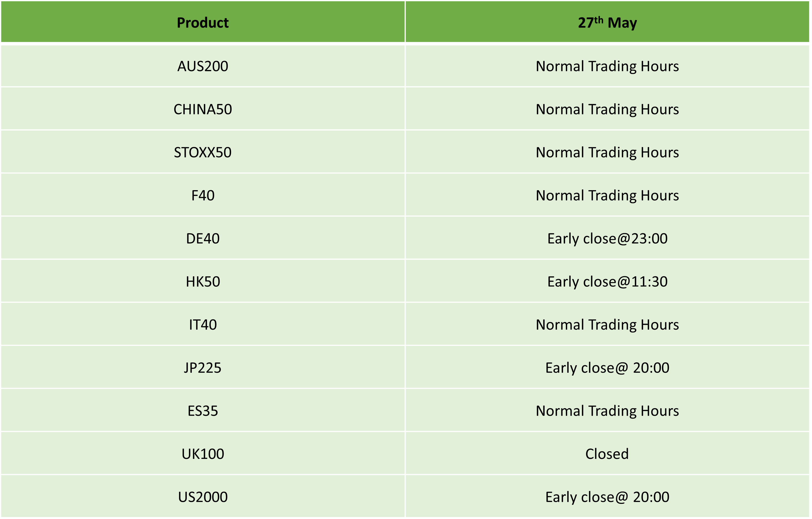Select the IT40 product cell
Image resolution: width=812 pixels, height=519 pixels.
[203, 325]
